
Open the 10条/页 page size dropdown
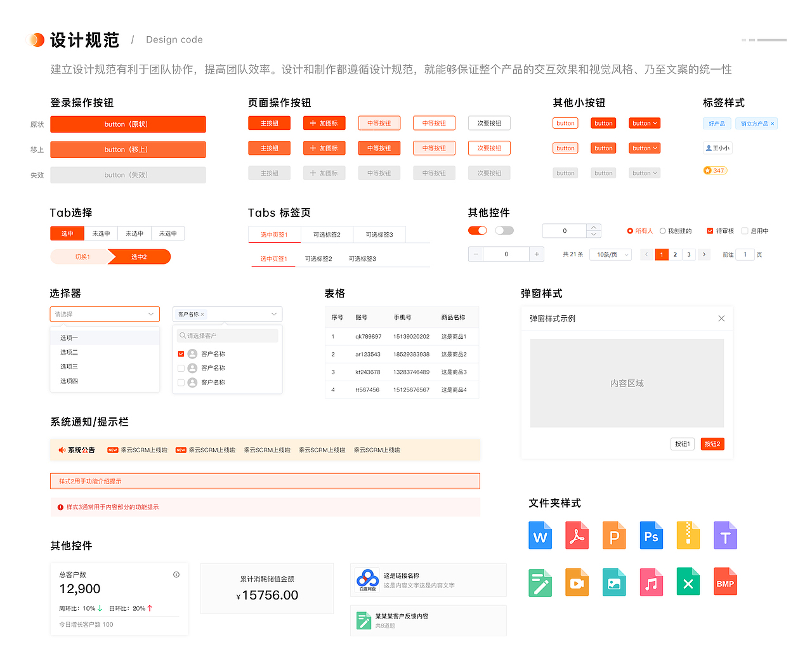point(610,254)
